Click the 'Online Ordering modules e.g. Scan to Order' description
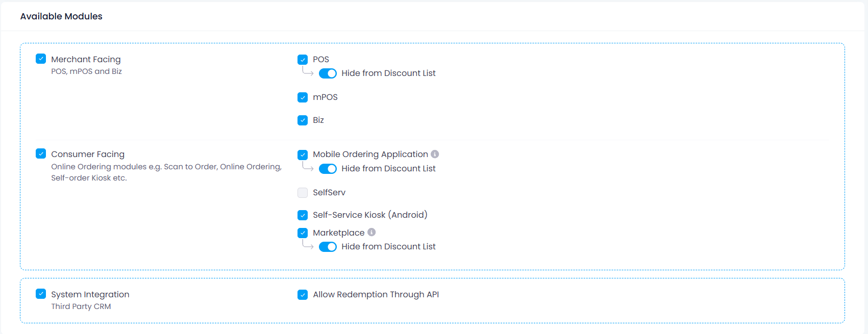Screen dimensions: 868x334 coord(166,172)
